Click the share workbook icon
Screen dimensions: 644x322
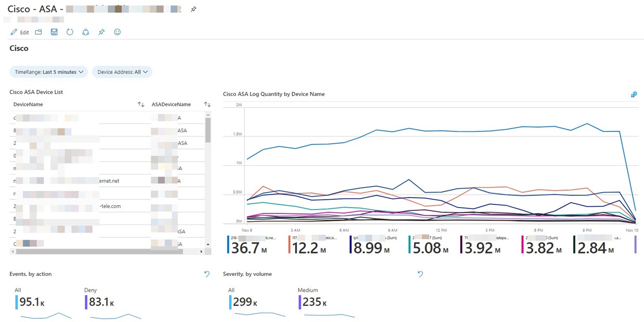(86, 32)
